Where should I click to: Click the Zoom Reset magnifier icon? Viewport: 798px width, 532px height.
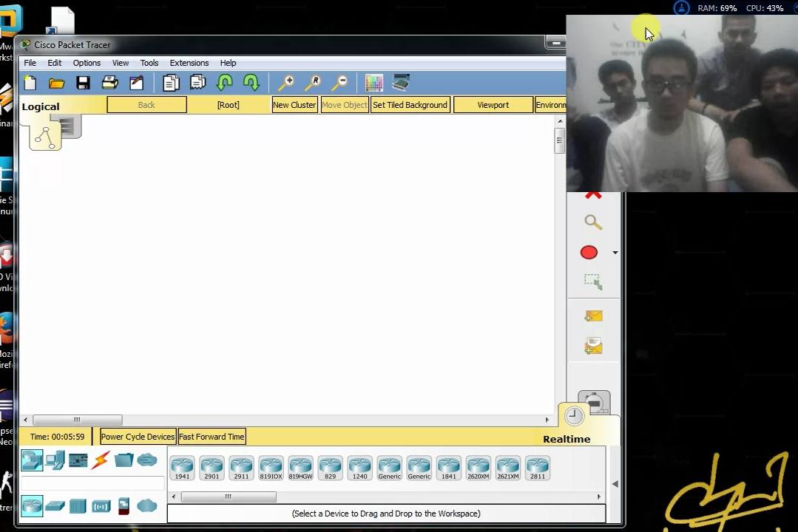point(313,83)
